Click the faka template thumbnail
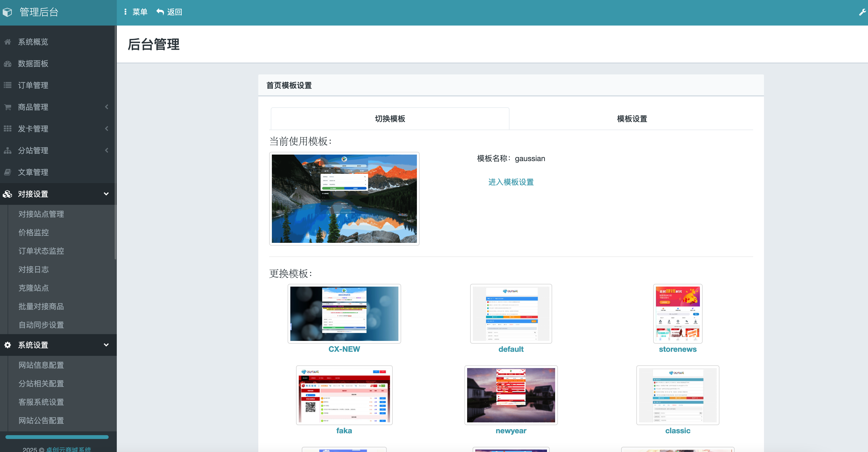This screenshot has width=868, height=452. coord(344,395)
